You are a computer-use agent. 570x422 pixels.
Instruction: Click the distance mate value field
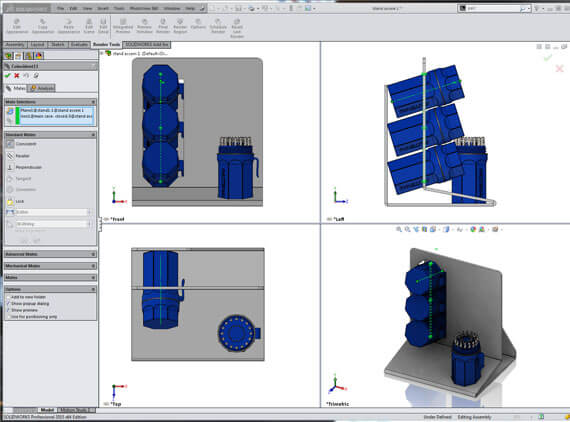tap(52, 212)
